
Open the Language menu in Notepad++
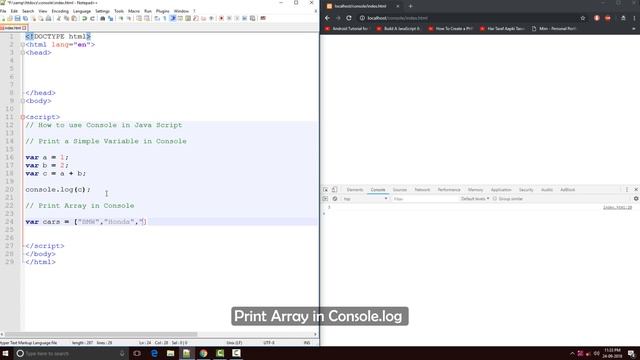(x=82, y=11)
